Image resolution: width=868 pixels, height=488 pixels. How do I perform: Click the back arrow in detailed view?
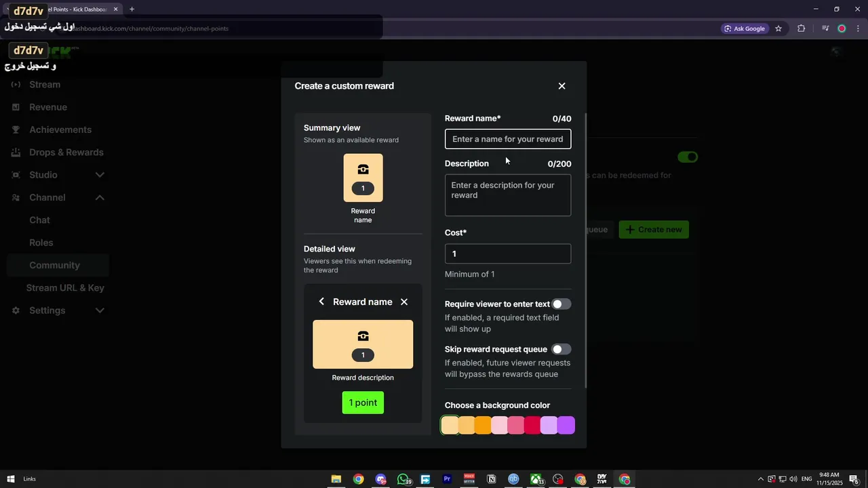pyautogui.click(x=321, y=302)
